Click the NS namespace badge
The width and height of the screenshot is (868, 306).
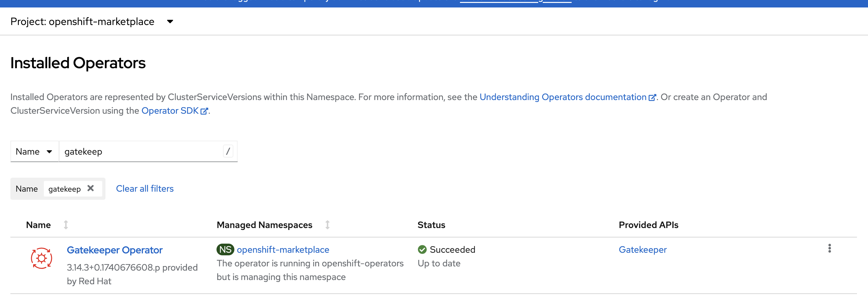225,250
